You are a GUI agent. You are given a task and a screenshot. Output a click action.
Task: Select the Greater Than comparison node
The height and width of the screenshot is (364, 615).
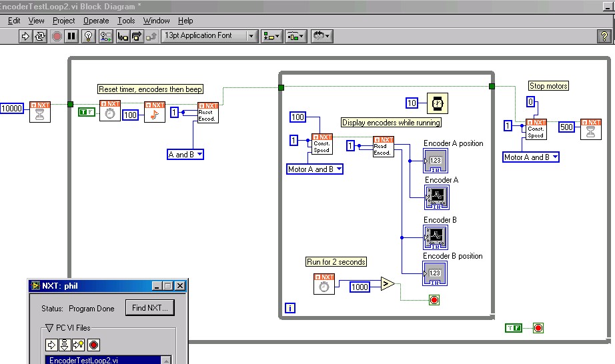(x=388, y=284)
